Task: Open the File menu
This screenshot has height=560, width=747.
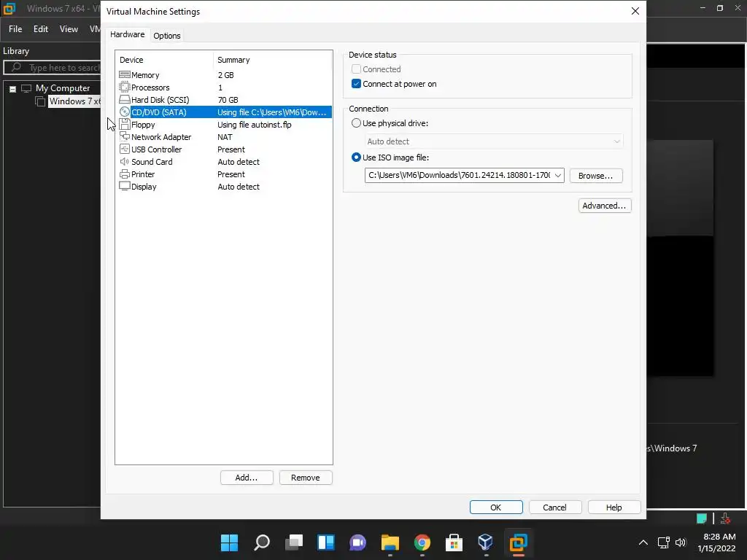Action: [x=15, y=29]
